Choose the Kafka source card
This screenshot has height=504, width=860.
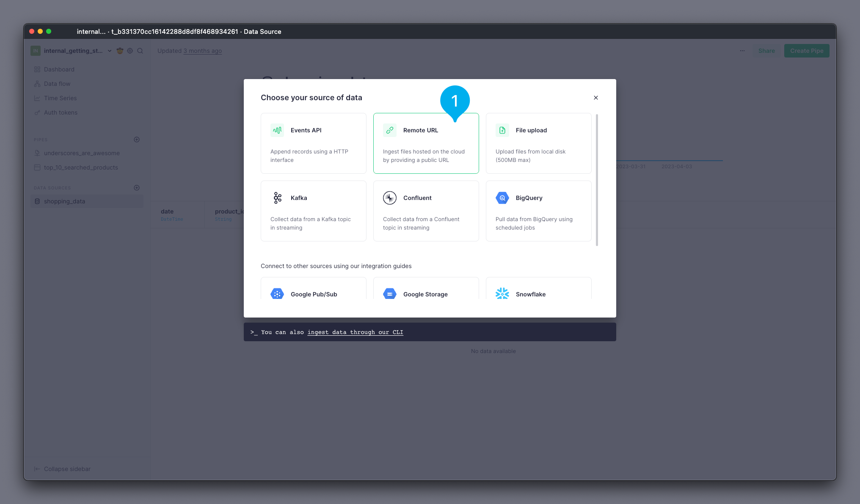314,211
